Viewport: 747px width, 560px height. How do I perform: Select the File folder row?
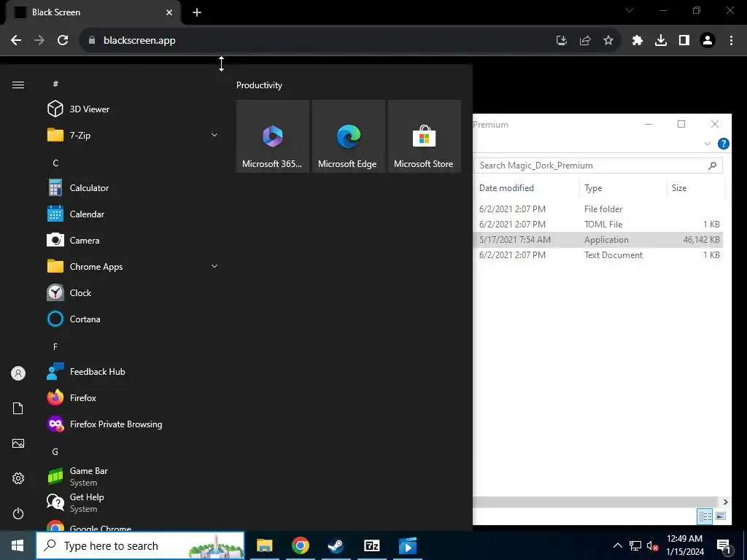click(x=598, y=209)
